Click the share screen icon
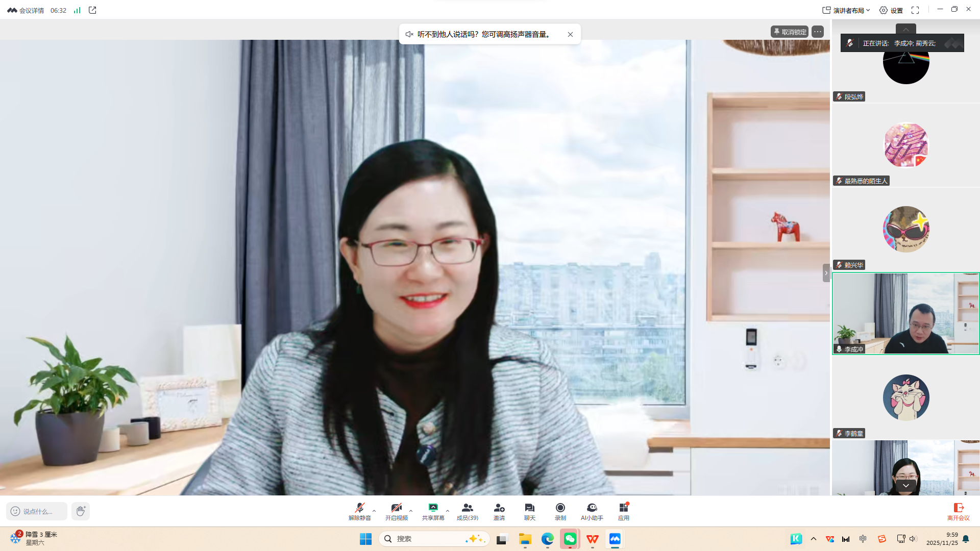Screen dimensions: 980x551 coord(433,508)
